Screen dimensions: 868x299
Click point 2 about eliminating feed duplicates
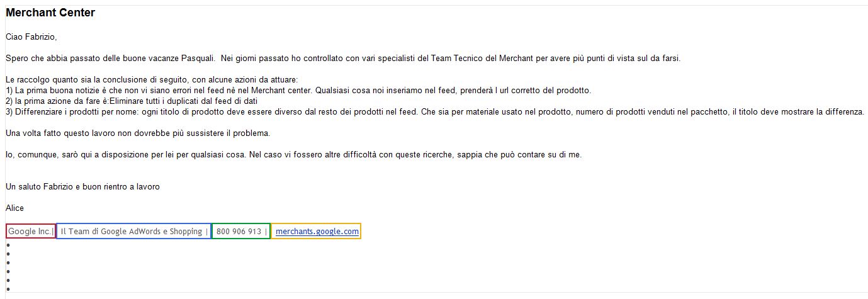(132, 101)
